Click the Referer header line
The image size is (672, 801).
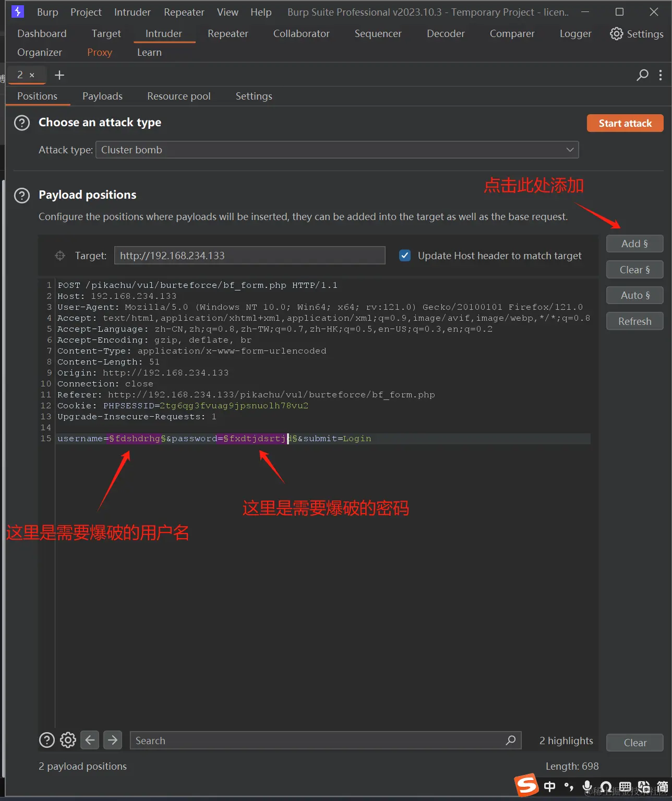pos(246,395)
